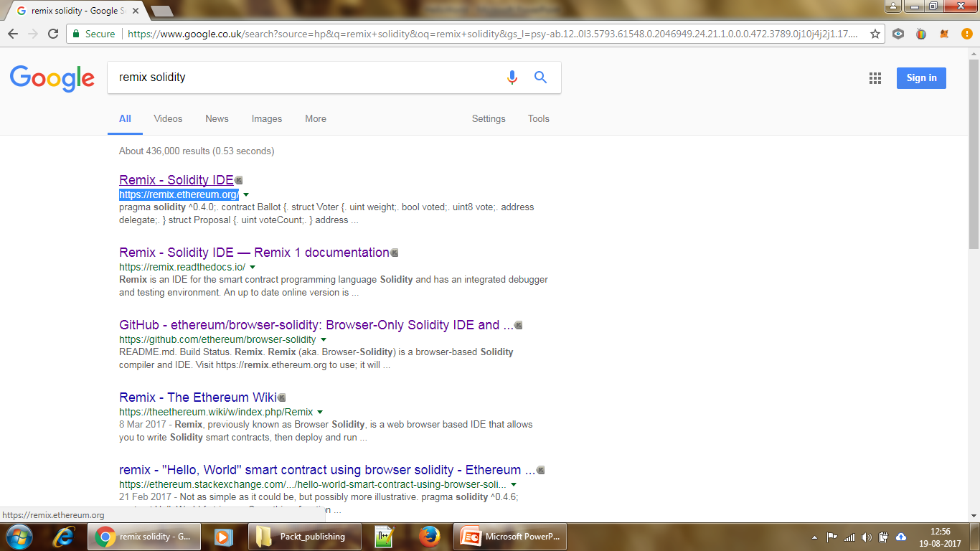The height and width of the screenshot is (551, 980).
Task: Start voice search with the microphone icon
Action: [512, 77]
